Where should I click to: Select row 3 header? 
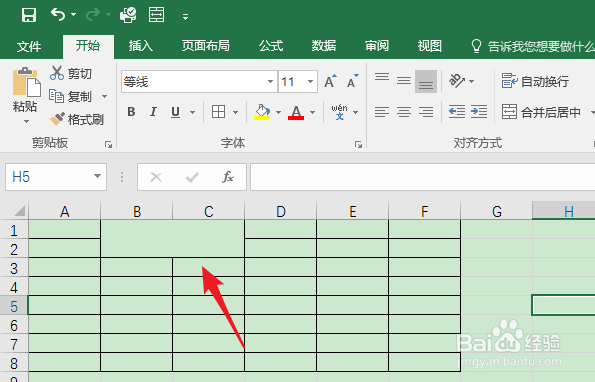pos(14,268)
